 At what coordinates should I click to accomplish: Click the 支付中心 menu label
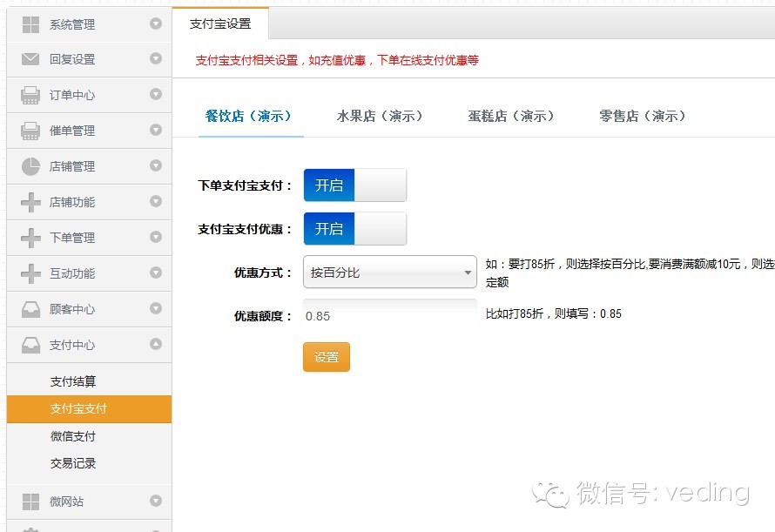point(72,345)
